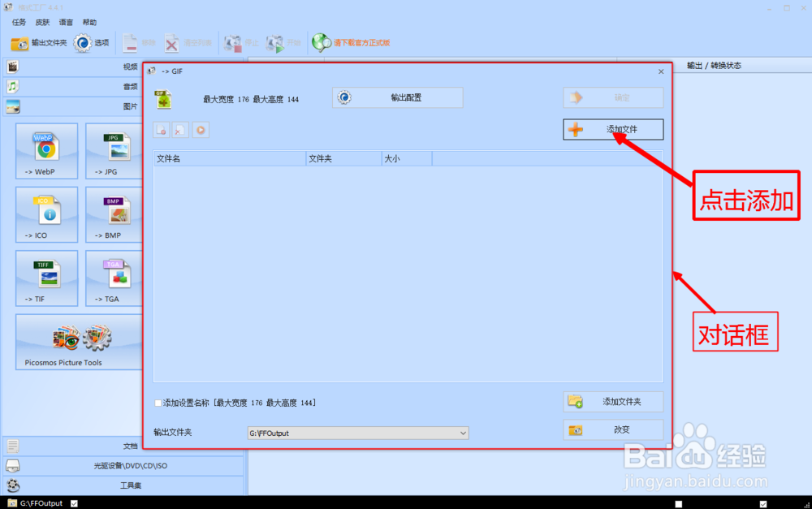Open the -> ICO converter
The width and height of the screenshot is (812, 509).
[x=45, y=214]
